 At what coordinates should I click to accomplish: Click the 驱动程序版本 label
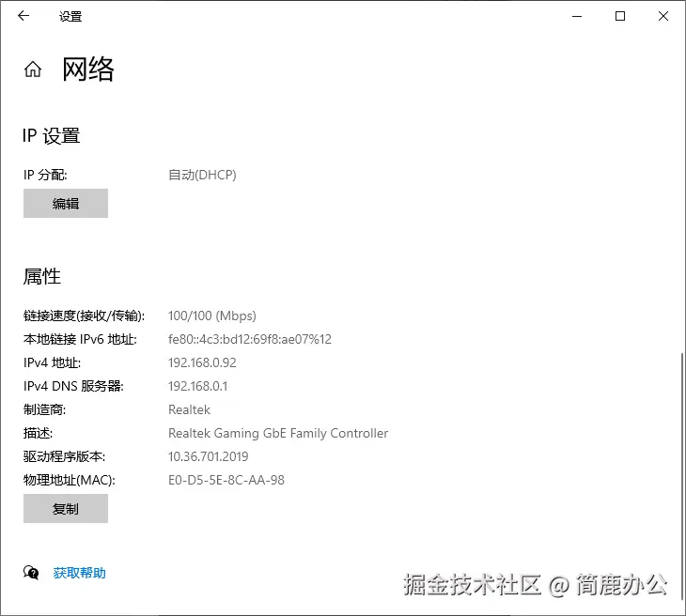click(64, 456)
